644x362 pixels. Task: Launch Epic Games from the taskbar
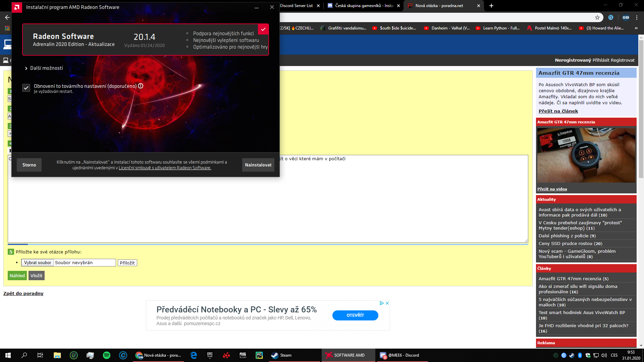click(x=210, y=355)
